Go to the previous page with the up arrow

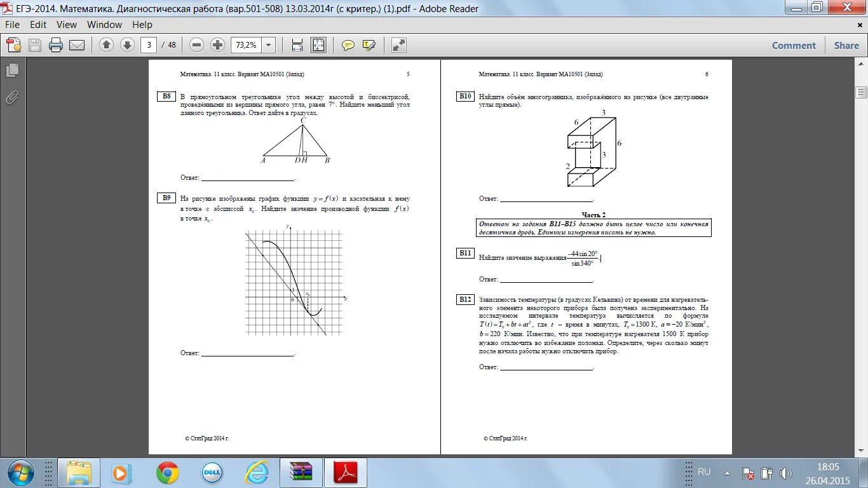(x=106, y=45)
